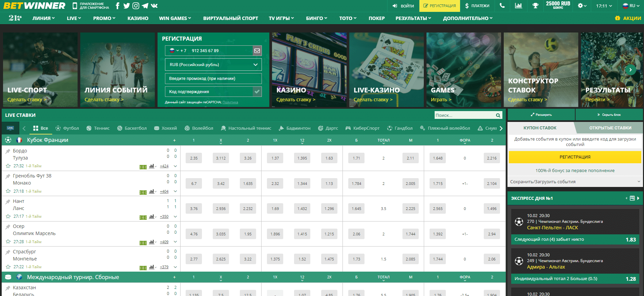
Task: Open the Facebook page icon
Action: click(118, 6)
